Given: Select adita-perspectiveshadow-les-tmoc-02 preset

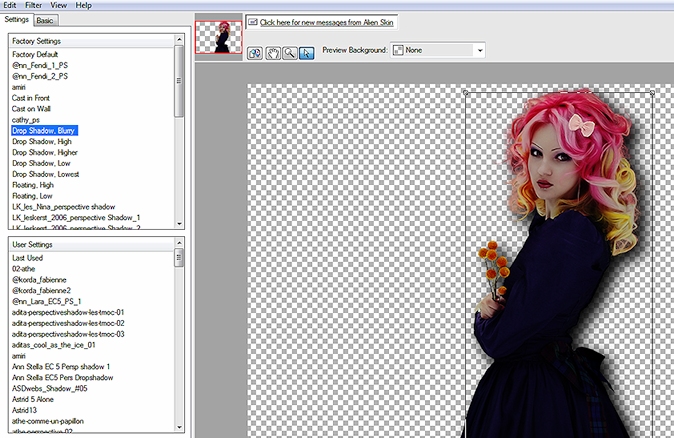Looking at the screenshot, I should (x=68, y=323).
